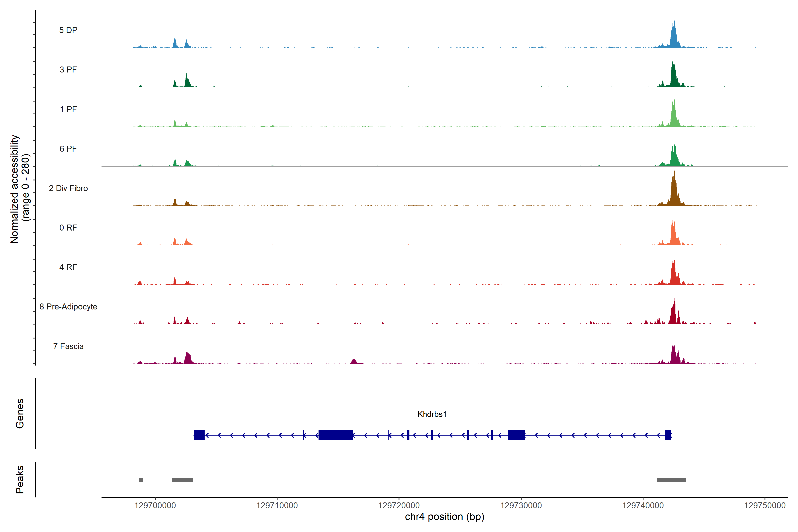Click the 7 Fascia track label
This screenshot has height=532, width=798.
(68, 346)
